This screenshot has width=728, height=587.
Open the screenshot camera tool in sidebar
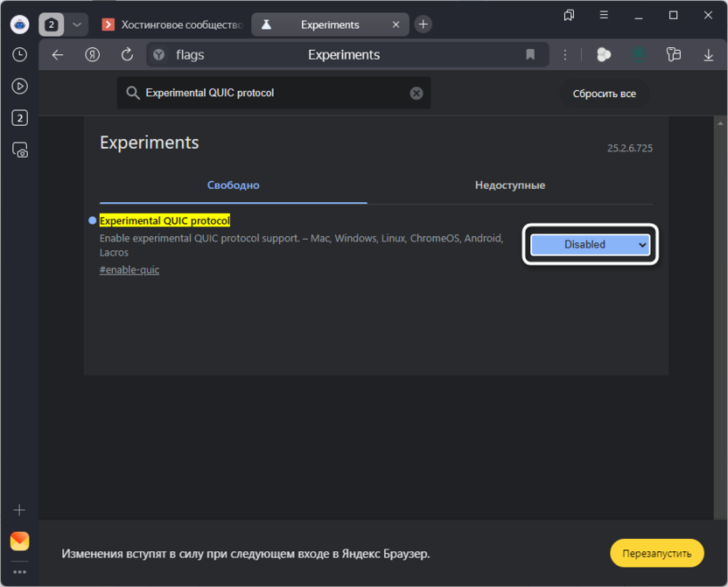point(19,150)
